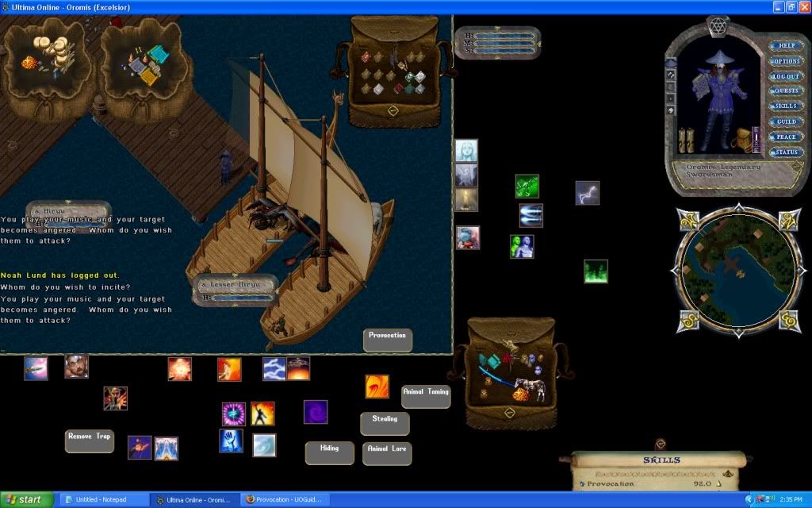Open the Windows start button

coord(27,500)
